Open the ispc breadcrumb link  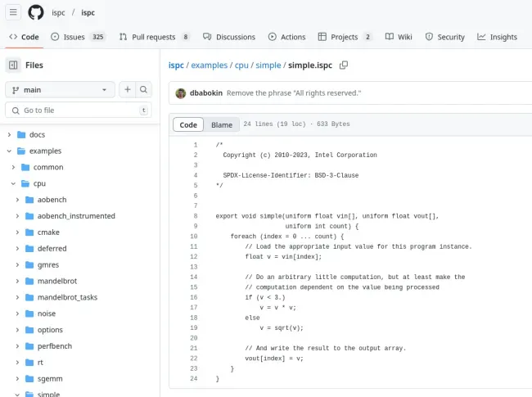pyautogui.click(x=176, y=65)
